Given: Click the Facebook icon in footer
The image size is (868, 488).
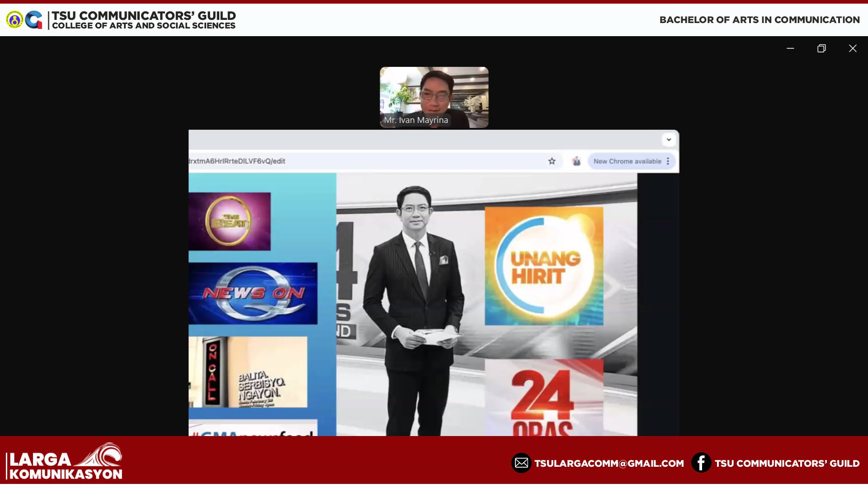Looking at the screenshot, I should (701, 463).
